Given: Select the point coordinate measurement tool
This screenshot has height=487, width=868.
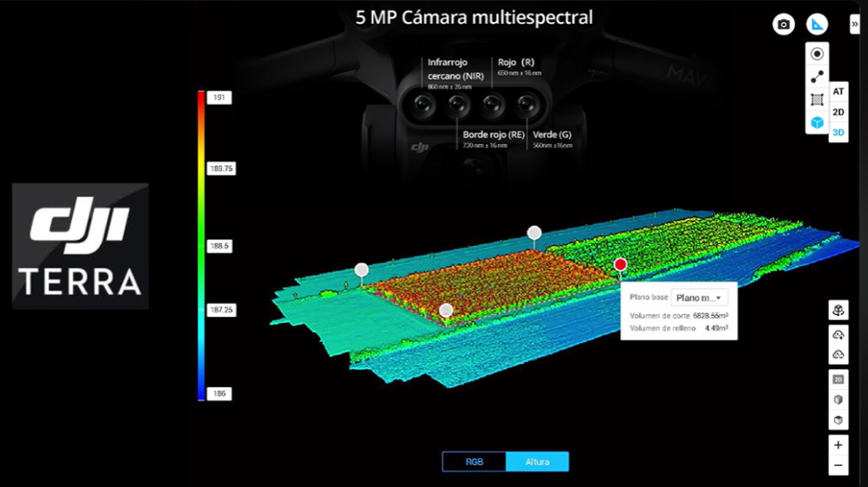Looking at the screenshot, I should [816, 54].
